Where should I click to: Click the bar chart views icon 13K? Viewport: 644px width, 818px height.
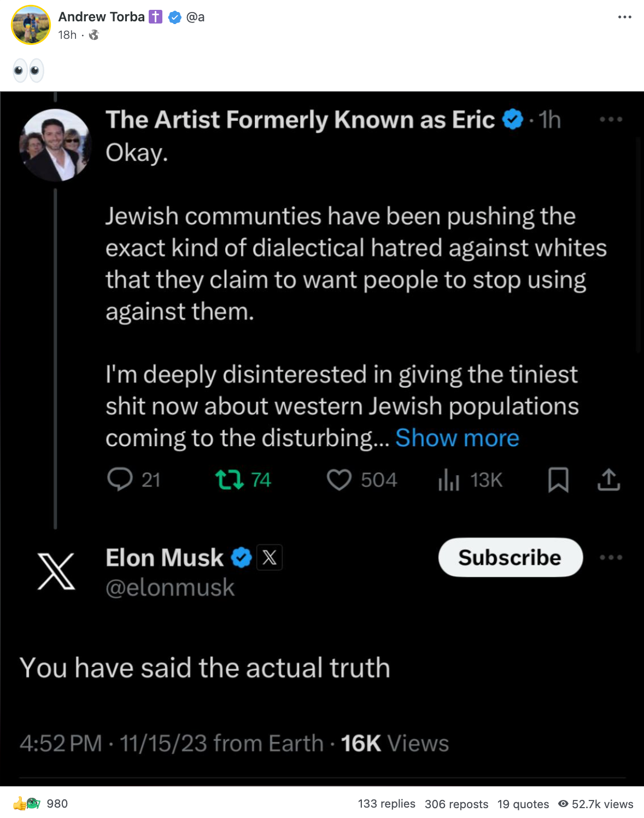click(448, 480)
